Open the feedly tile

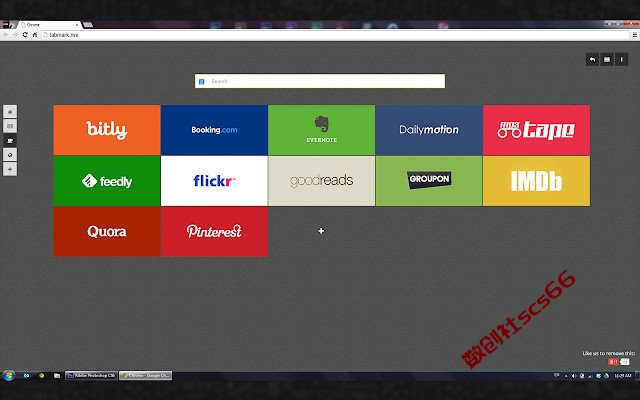click(107, 181)
